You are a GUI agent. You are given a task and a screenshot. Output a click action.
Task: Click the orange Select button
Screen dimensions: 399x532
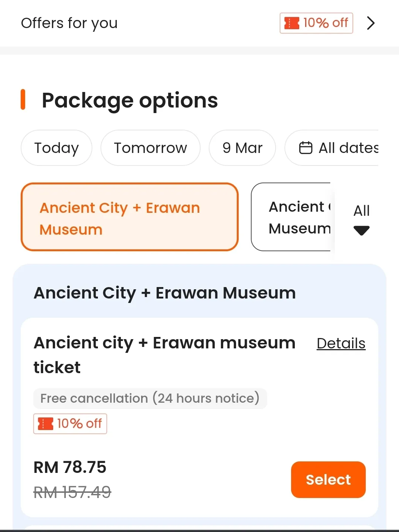click(328, 480)
